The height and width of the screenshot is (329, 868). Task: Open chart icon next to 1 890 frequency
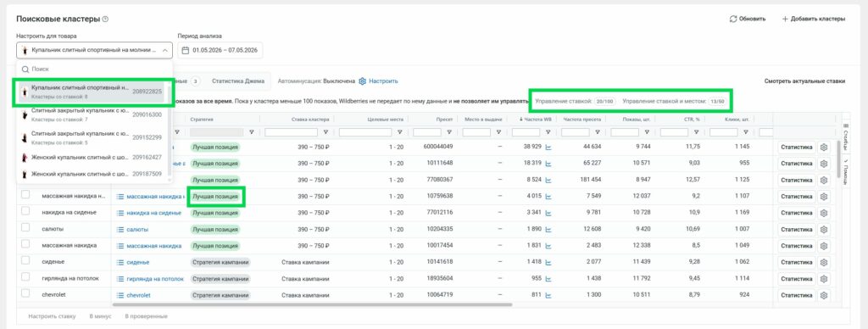pyautogui.click(x=548, y=229)
